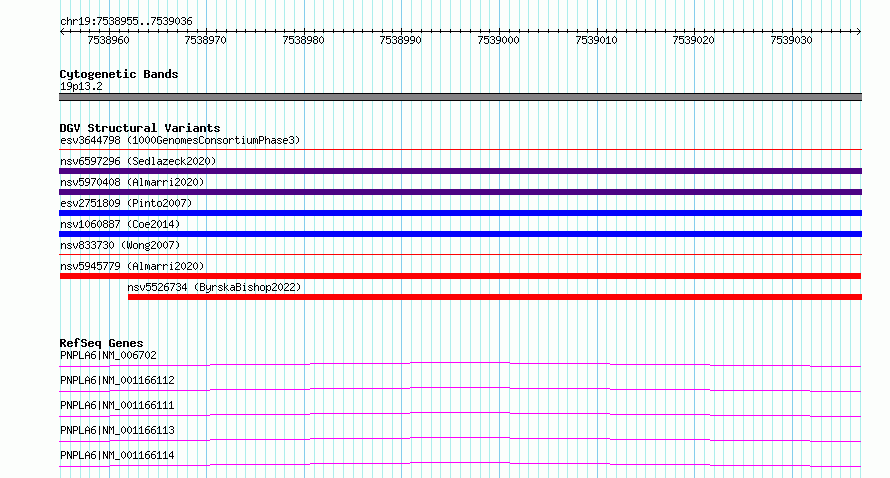Click the 7538980 ruler position label

303,40
